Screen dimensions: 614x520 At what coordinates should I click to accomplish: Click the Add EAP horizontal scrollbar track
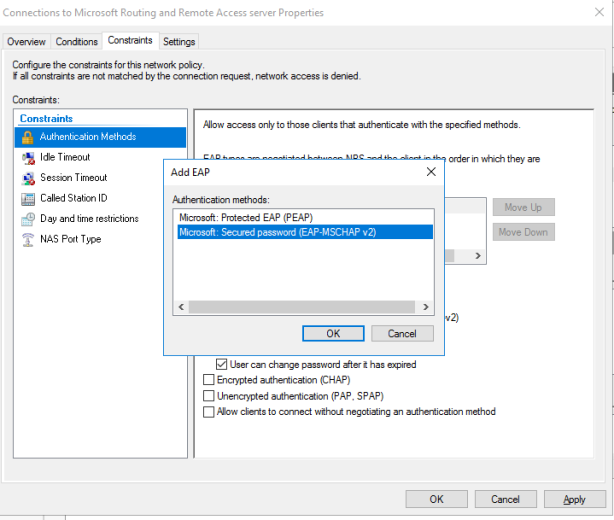coord(302,307)
